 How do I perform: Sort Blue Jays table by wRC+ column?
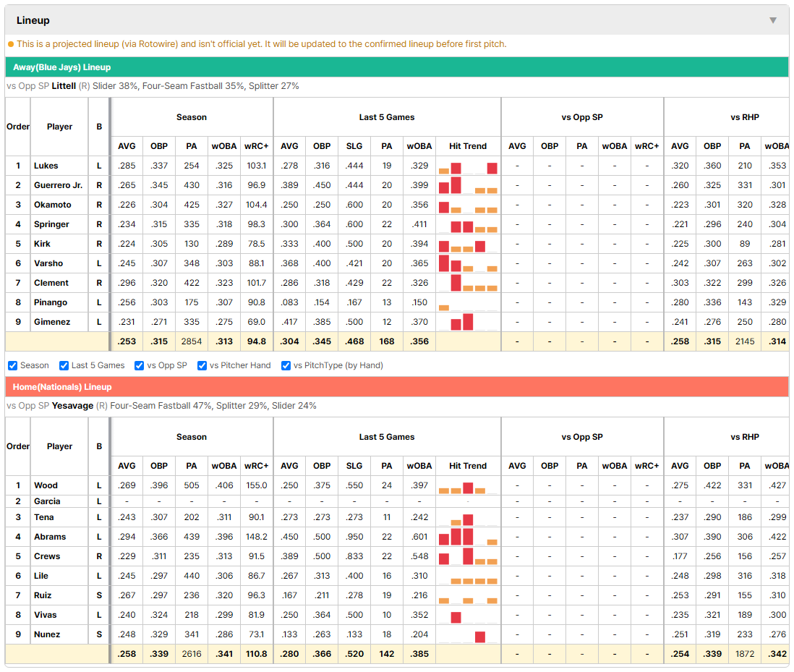[256, 146]
